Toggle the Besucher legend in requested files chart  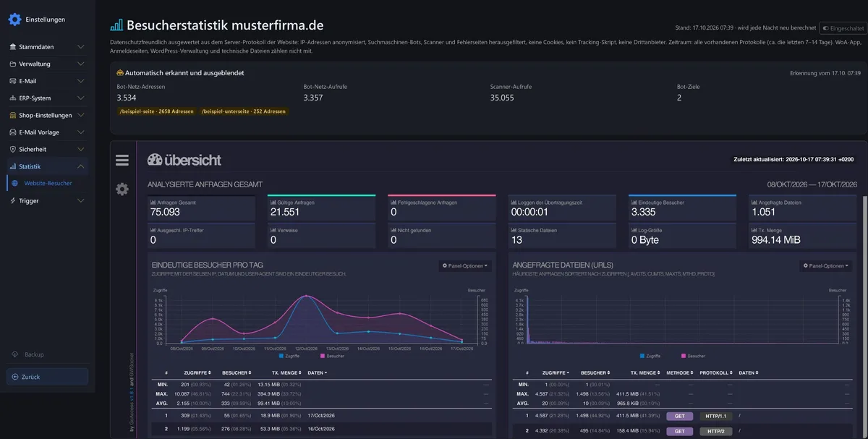pos(694,356)
